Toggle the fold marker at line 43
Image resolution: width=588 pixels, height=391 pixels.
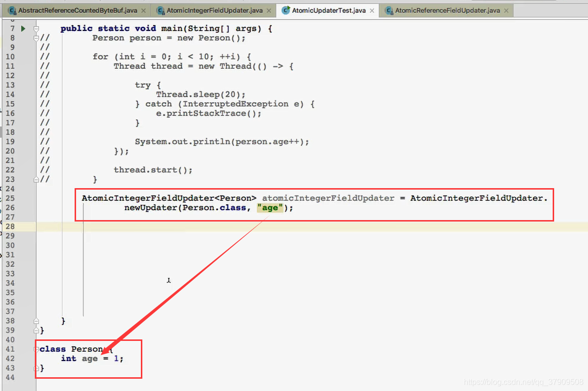pyautogui.click(x=36, y=367)
